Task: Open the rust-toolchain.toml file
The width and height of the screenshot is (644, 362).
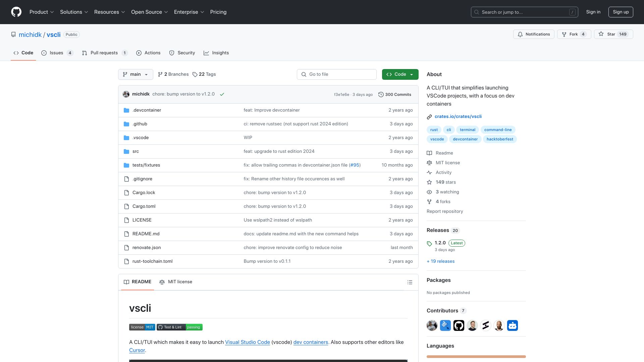Action: (x=153, y=261)
